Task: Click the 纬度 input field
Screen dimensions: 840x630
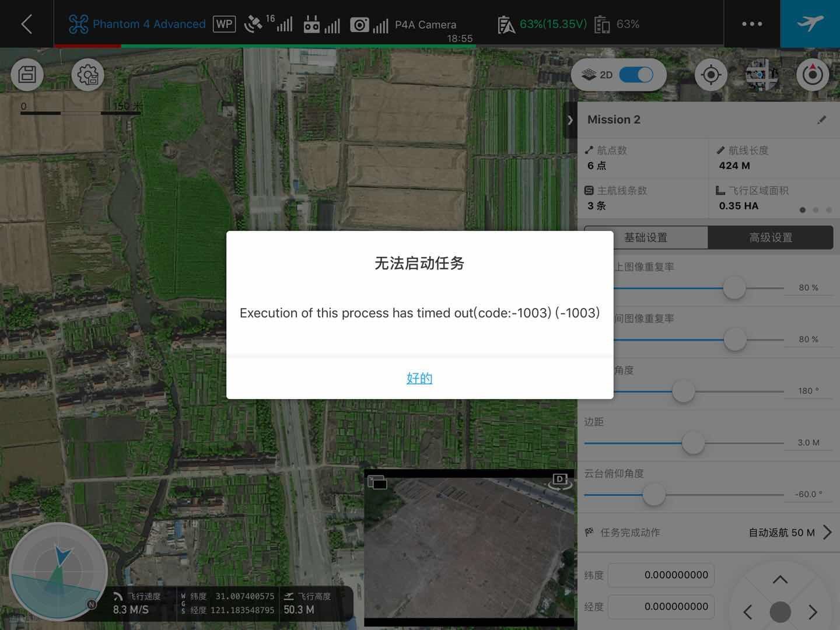Action: (x=661, y=575)
